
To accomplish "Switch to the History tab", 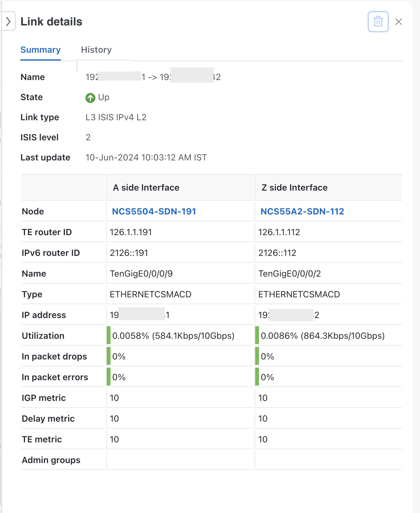I will click(96, 50).
